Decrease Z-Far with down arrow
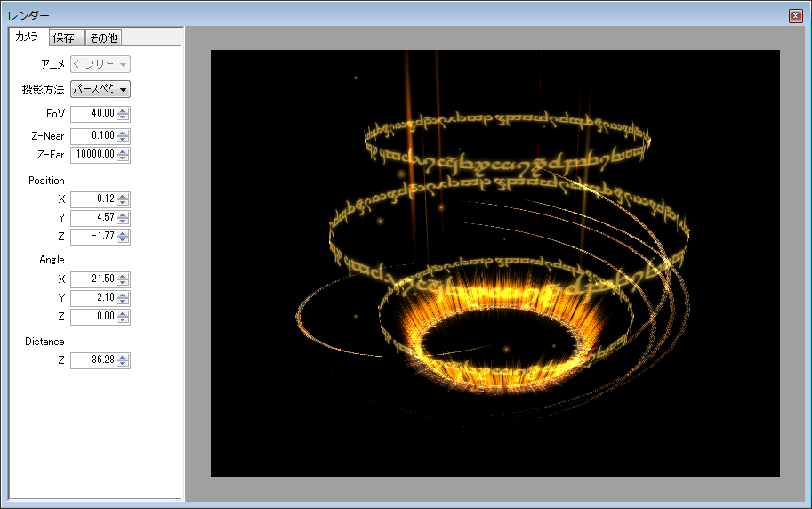Screen dimensions: 812x509 [123, 158]
